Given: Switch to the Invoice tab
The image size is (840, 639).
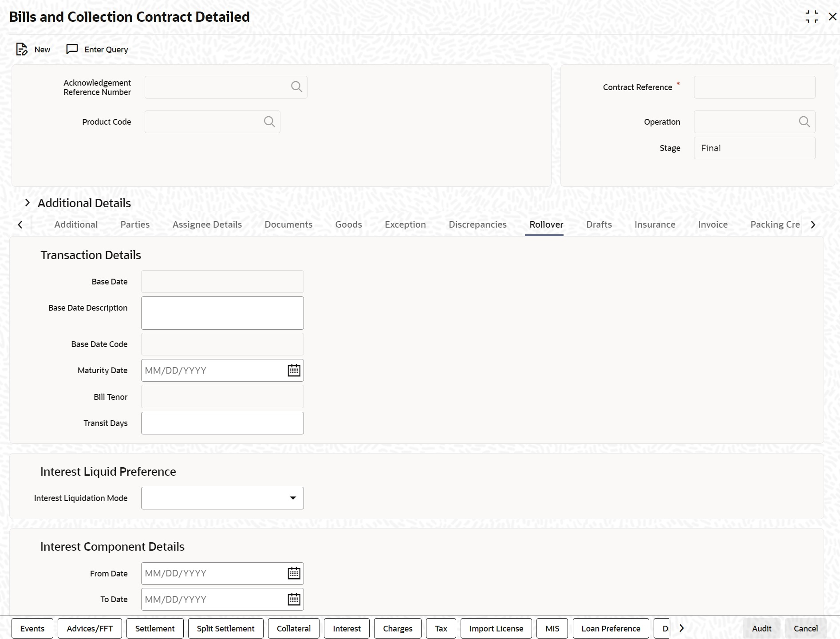Looking at the screenshot, I should tap(713, 225).
